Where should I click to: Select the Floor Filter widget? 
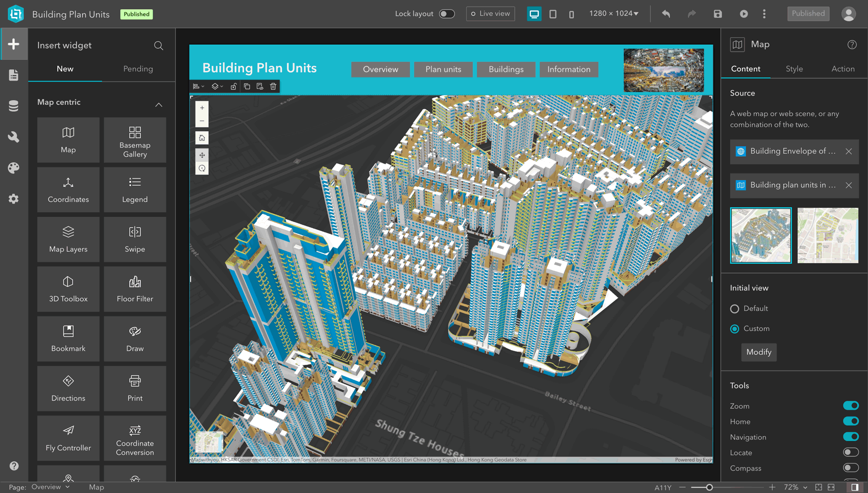point(135,289)
